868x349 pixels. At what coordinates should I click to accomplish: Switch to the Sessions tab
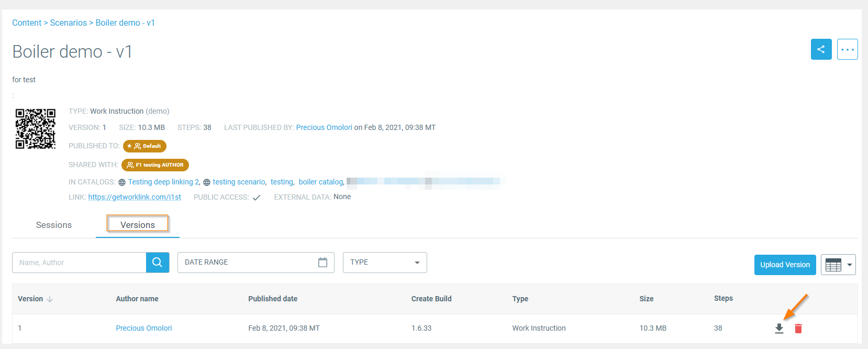54,225
